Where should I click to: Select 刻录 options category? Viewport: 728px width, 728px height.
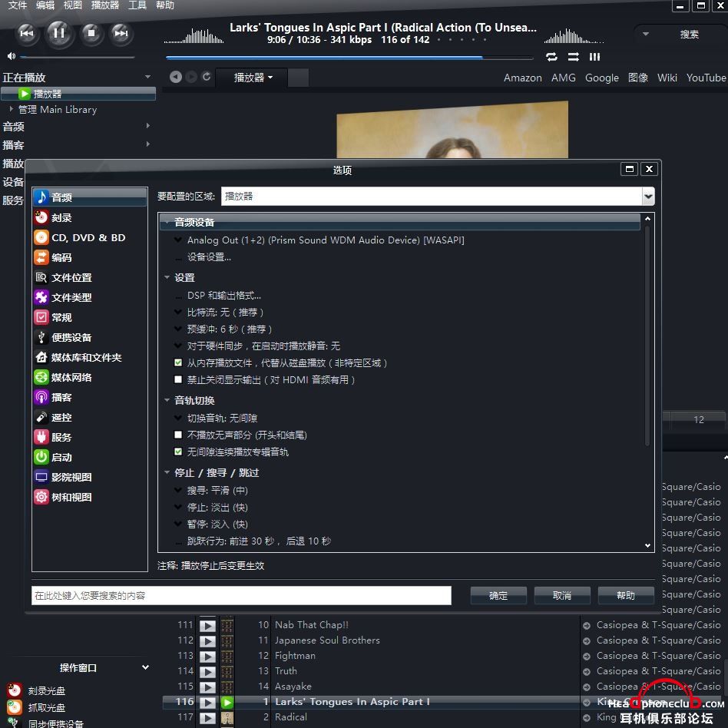click(x=90, y=217)
